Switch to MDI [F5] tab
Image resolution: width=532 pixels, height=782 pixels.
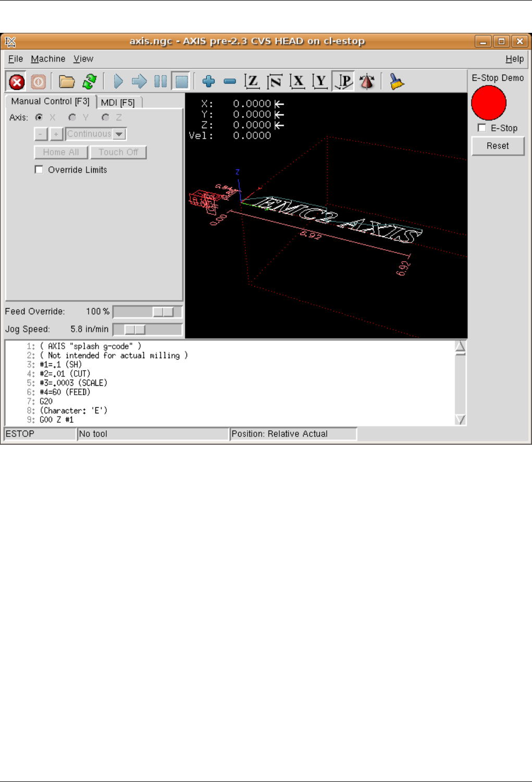[x=118, y=102]
